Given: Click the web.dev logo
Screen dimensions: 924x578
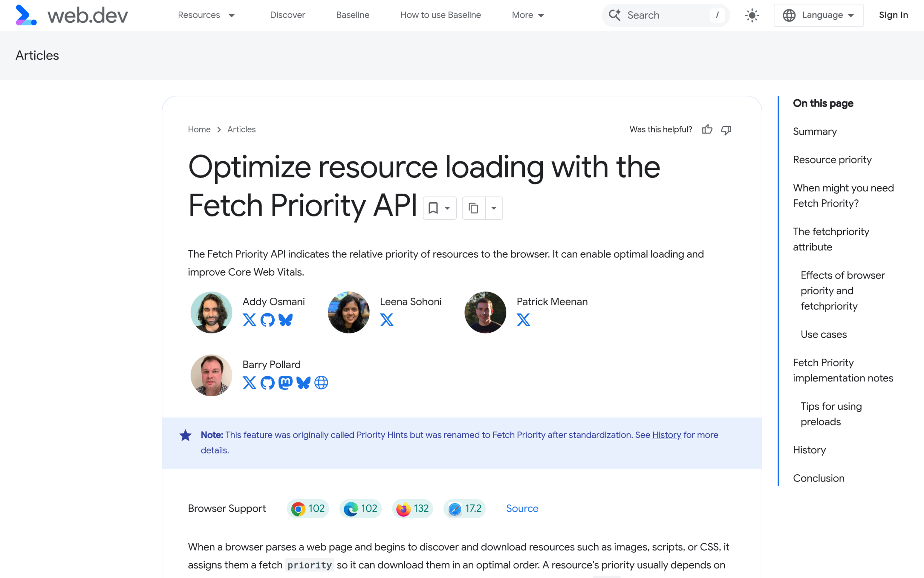Looking at the screenshot, I should coord(72,15).
